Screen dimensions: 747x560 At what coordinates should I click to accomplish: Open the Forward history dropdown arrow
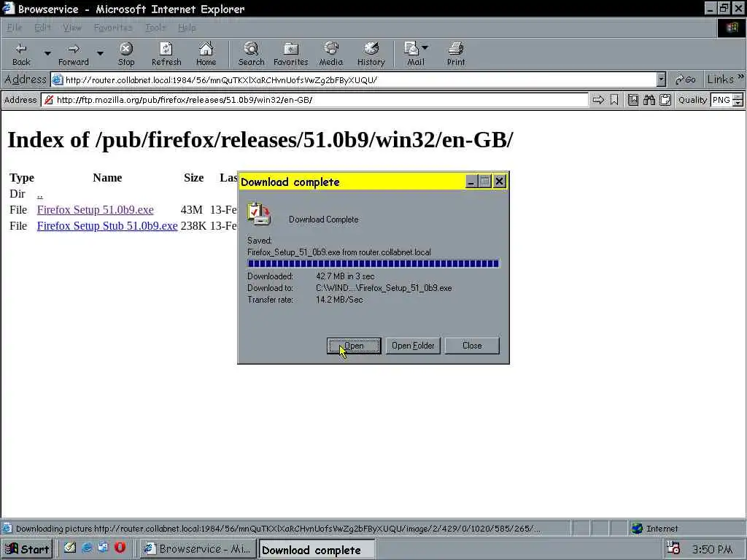[x=100, y=54]
